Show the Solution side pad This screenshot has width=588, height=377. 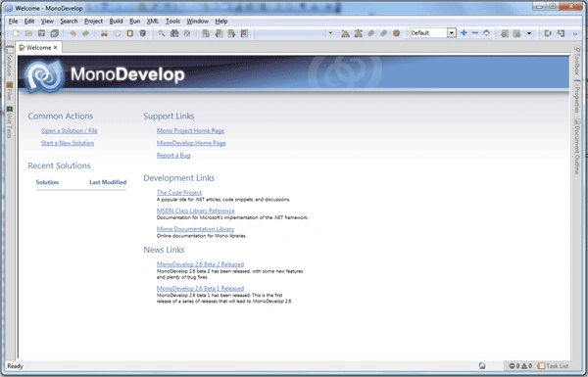click(x=10, y=61)
